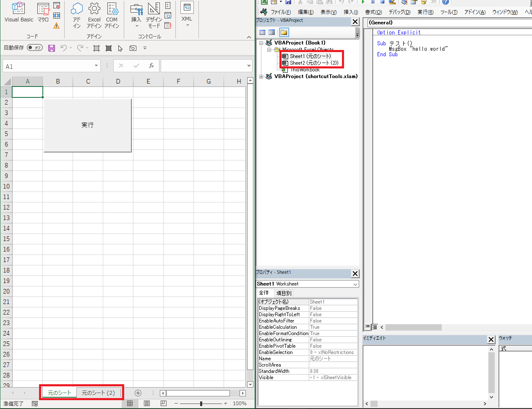Viewport: 532px width, 409px height.
Task: Switch to the 元のシート (2) sheet tab
Action: pyautogui.click(x=98, y=393)
